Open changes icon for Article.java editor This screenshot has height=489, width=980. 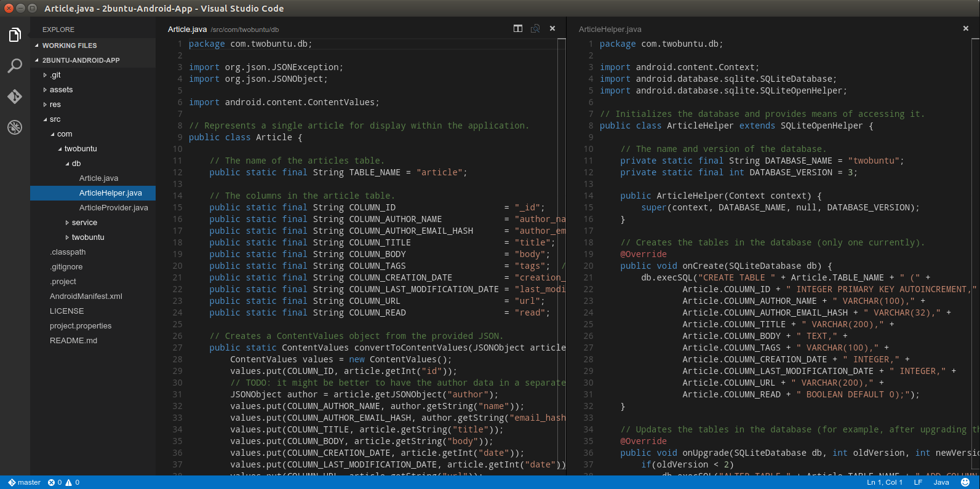click(x=535, y=28)
